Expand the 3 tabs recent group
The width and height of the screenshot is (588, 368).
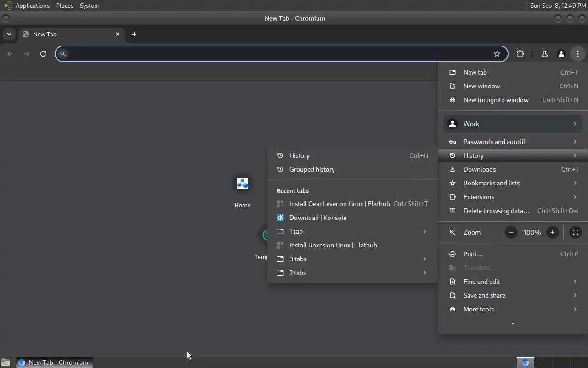pos(352,259)
